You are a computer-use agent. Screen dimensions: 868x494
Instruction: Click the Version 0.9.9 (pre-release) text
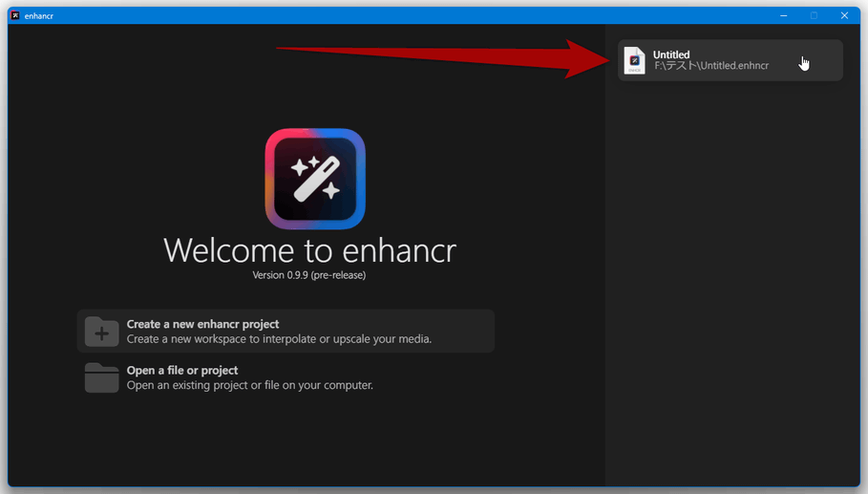308,275
